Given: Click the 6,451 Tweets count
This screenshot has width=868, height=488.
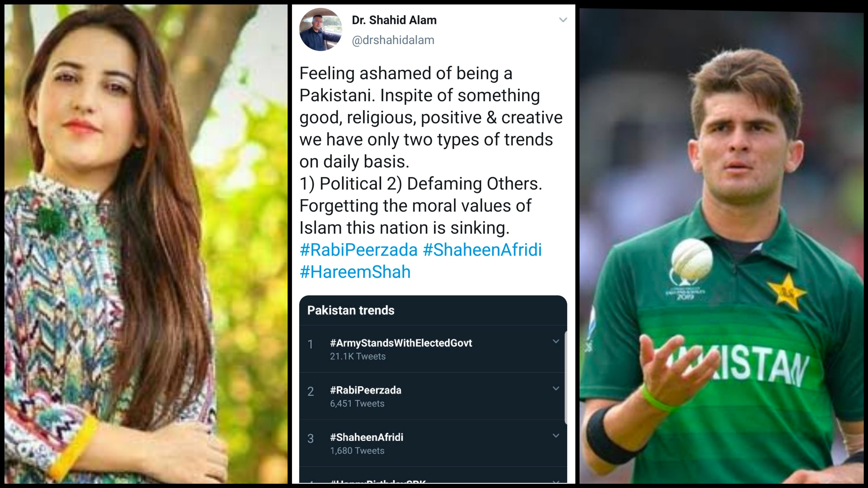Looking at the screenshot, I should (357, 404).
